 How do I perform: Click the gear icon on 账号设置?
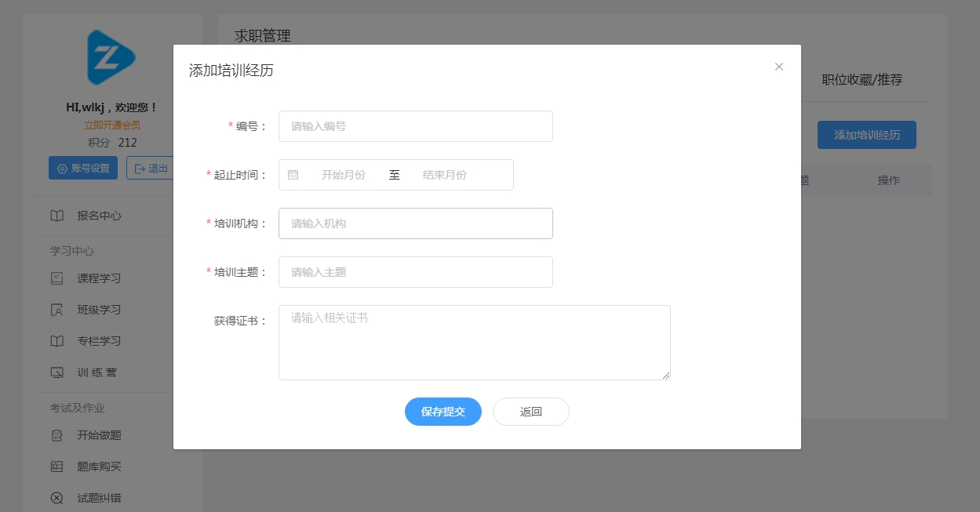pos(63,169)
